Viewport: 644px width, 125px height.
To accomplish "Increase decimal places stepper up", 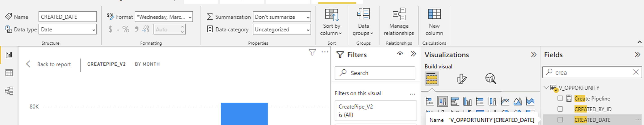I will (x=183, y=27).
